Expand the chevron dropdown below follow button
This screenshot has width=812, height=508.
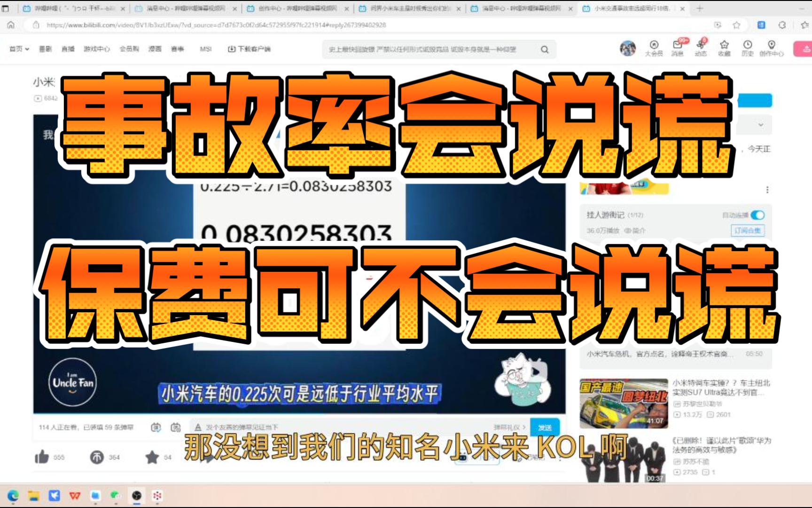(x=761, y=125)
